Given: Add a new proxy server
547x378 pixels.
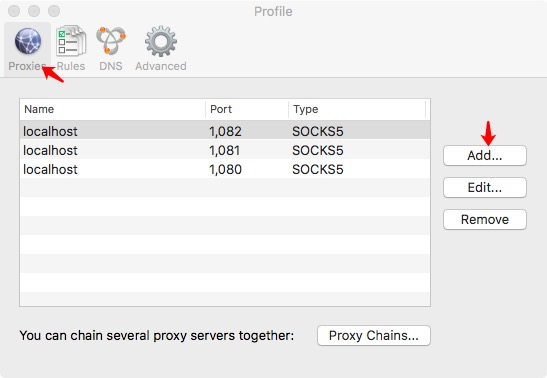Looking at the screenshot, I should (485, 156).
